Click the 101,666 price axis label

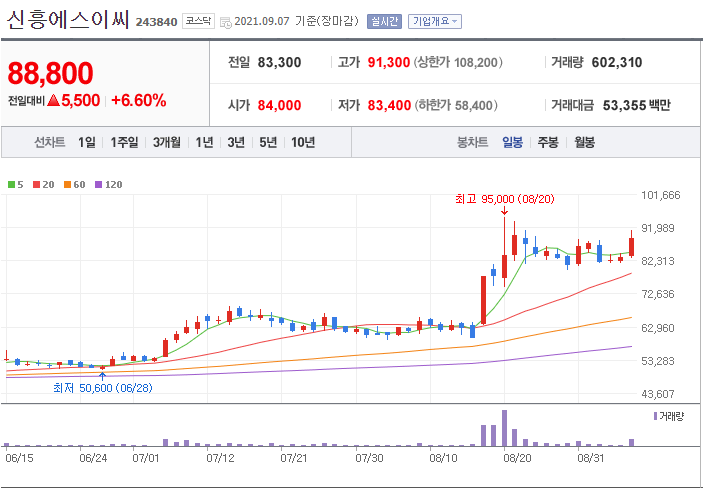coord(661,195)
